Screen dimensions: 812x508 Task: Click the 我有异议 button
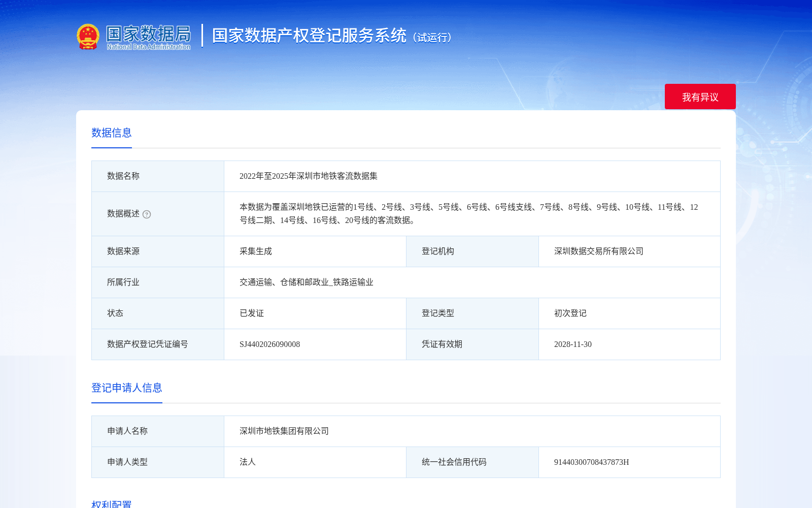point(700,97)
